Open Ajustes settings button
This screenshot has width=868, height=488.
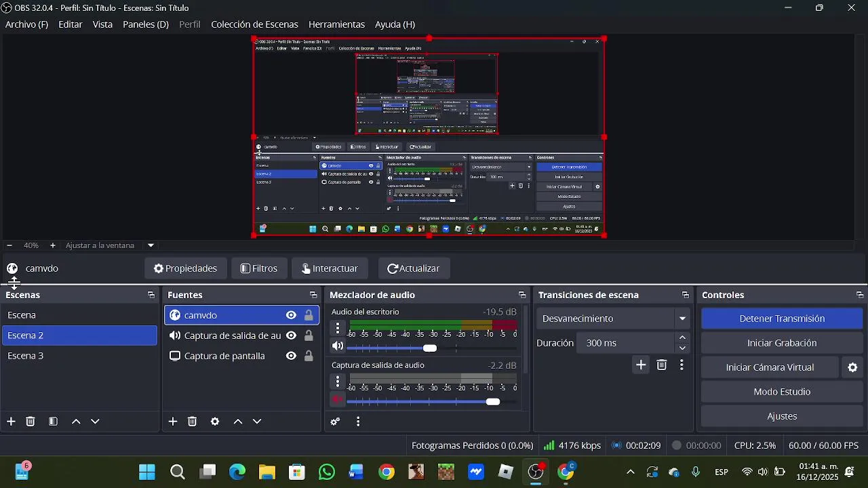782,416
